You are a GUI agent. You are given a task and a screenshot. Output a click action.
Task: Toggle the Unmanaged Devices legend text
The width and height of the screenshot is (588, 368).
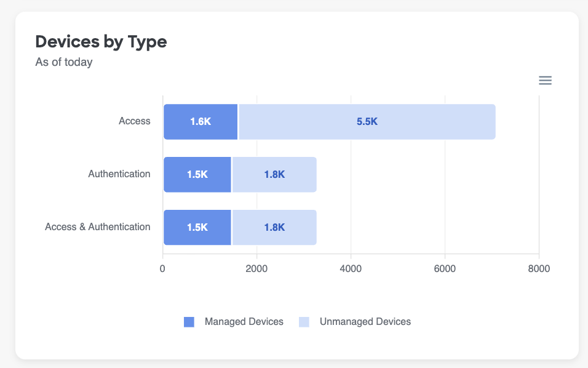click(365, 322)
